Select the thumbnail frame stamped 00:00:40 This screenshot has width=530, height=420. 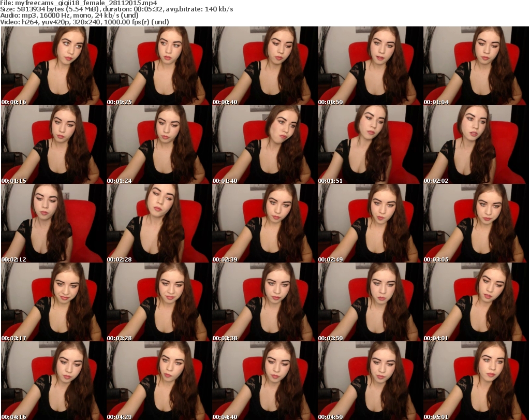[x=264, y=66]
